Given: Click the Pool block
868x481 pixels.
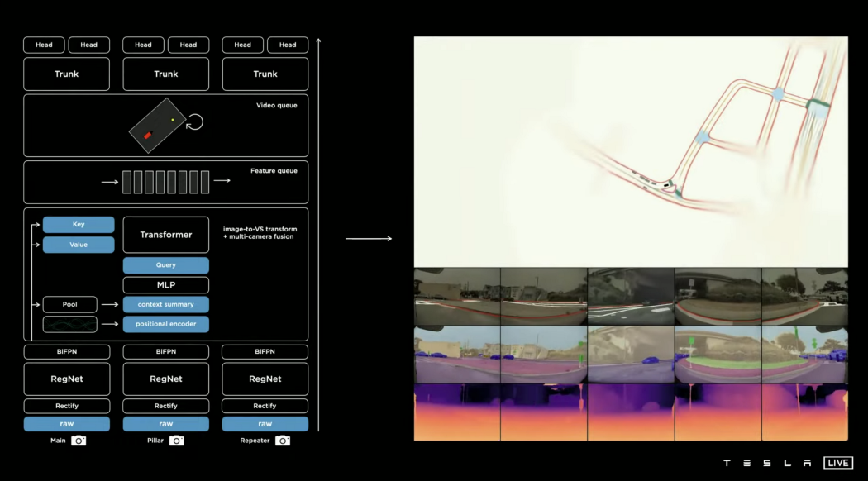Looking at the screenshot, I should [69, 304].
